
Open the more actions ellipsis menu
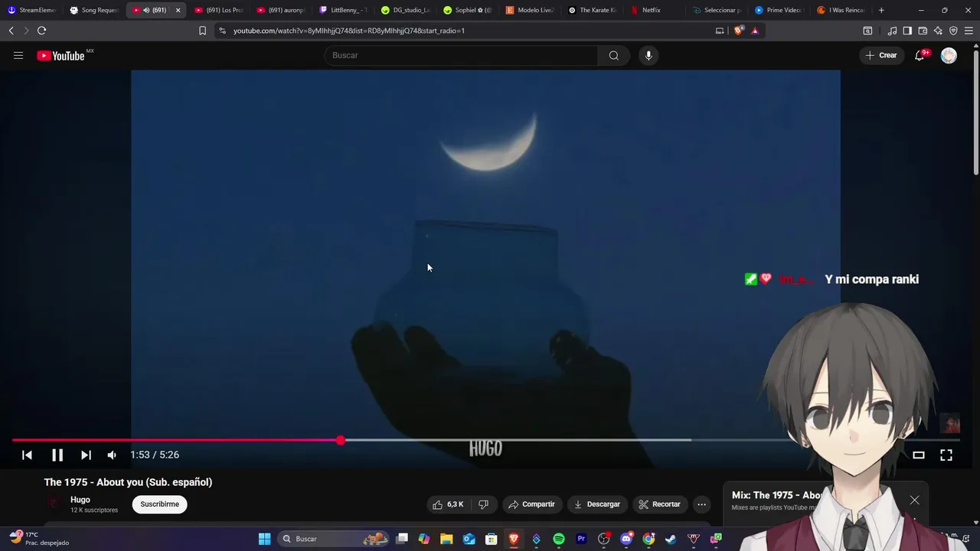point(701,504)
